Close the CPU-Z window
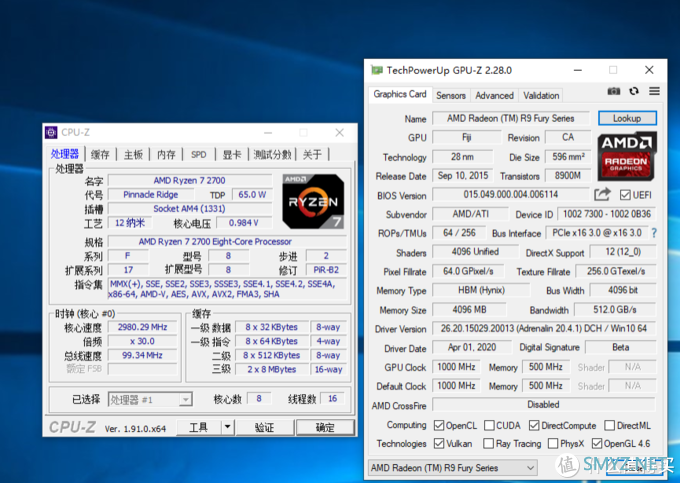The image size is (680, 483). 340,132
